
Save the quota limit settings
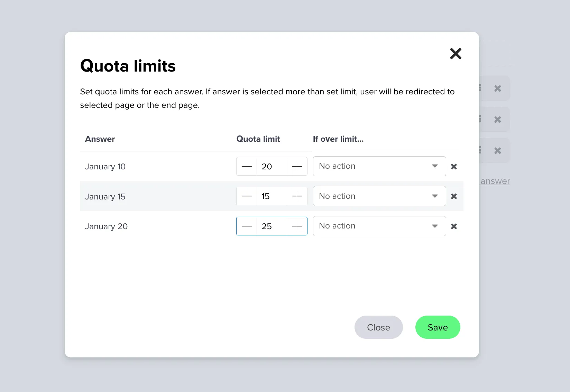[438, 327]
